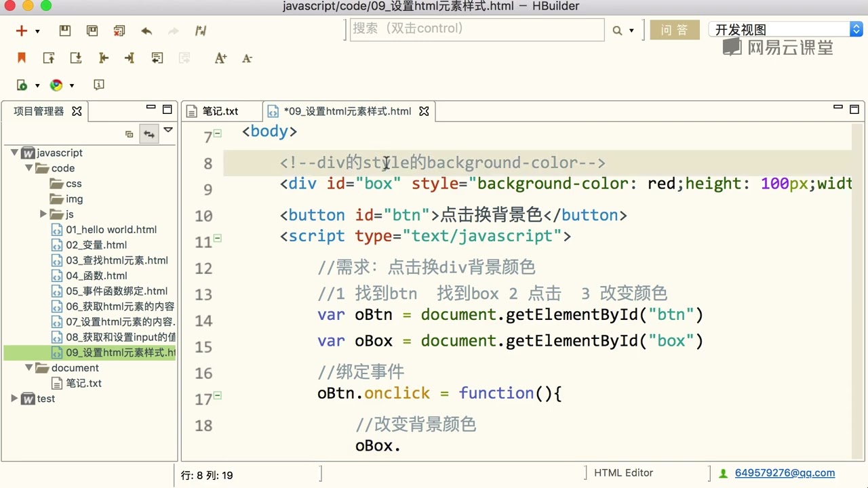Click the Undo arrow icon
Viewport: 868px width, 488px height.
click(x=146, y=30)
